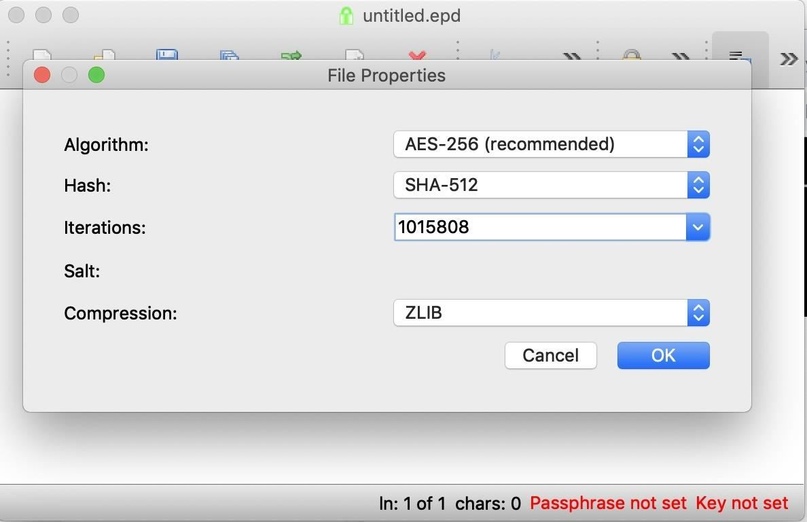Viewport: 807px width, 522px height.
Task: Click the padlock icon in the toolbar
Action: tap(632, 55)
